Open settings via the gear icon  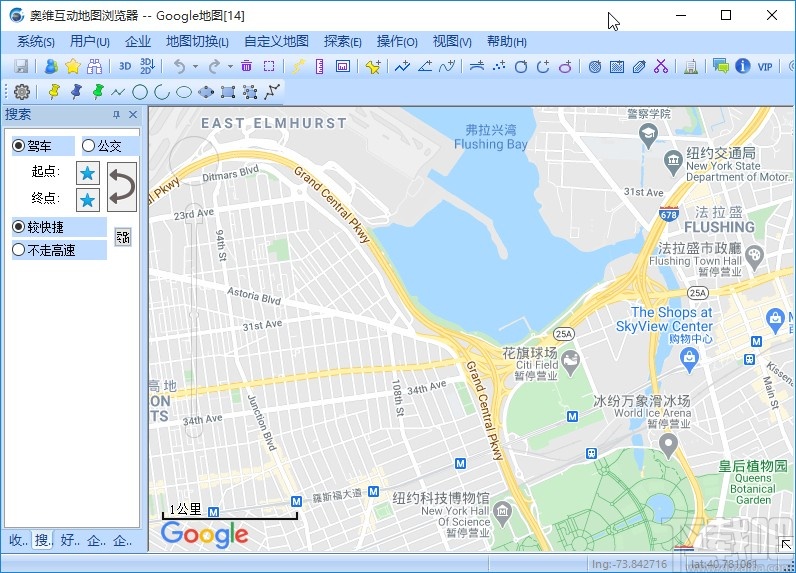point(22,92)
